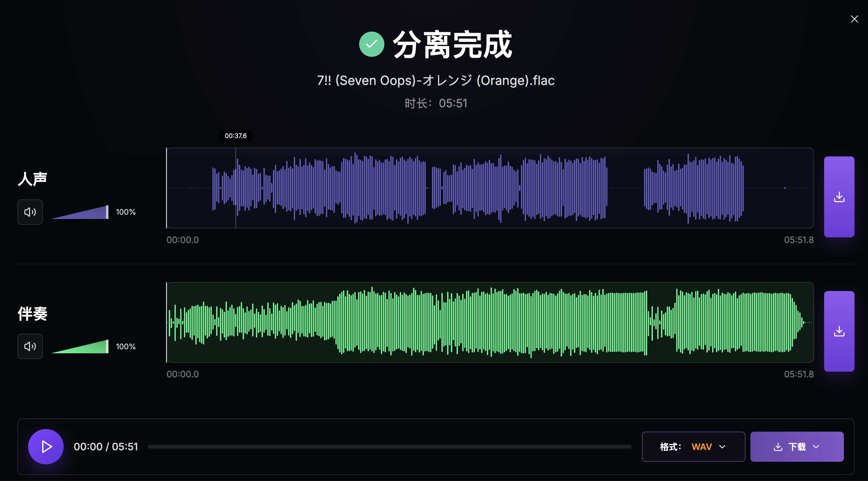Viewport: 868px width, 481px height.
Task: Click the 分离完成 heading
Action: tap(452, 44)
